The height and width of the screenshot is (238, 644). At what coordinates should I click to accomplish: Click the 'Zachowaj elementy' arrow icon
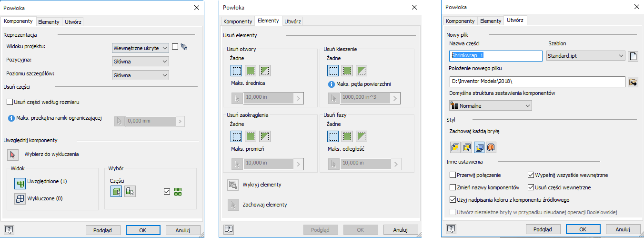(x=233, y=205)
